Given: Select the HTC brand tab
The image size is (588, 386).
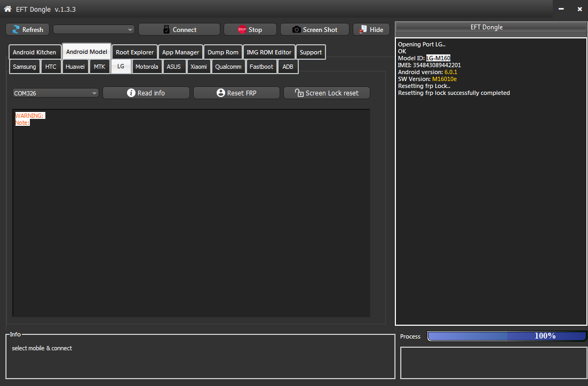Looking at the screenshot, I should (51, 67).
